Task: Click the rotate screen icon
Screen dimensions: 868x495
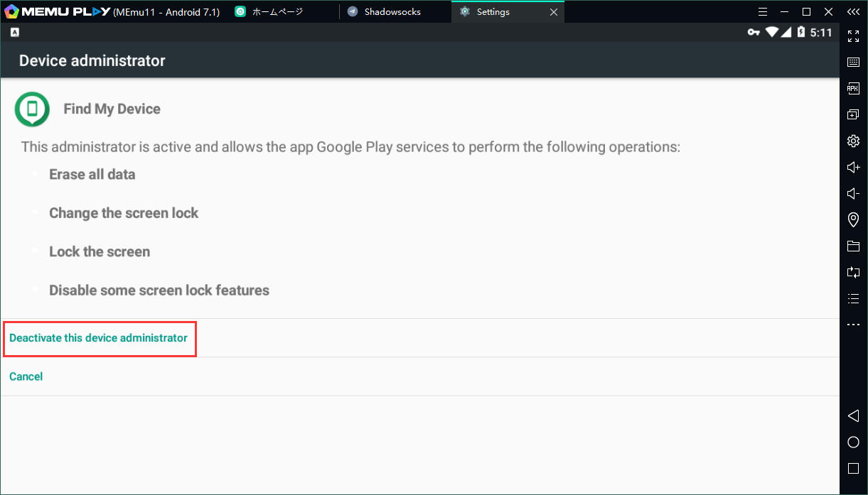Action: (853, 272)
